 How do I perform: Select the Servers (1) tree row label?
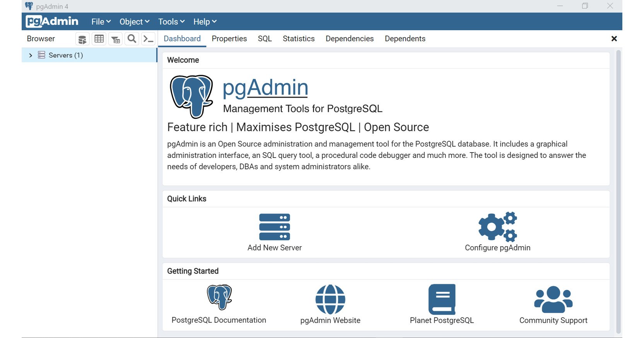coord(66,55)
